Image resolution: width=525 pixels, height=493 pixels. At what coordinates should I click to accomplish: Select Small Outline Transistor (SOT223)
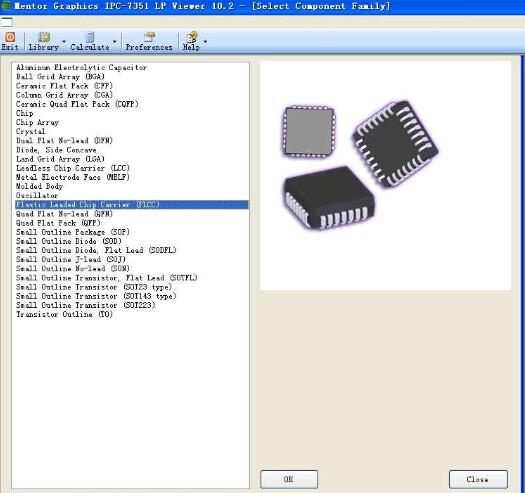(86, 305)
